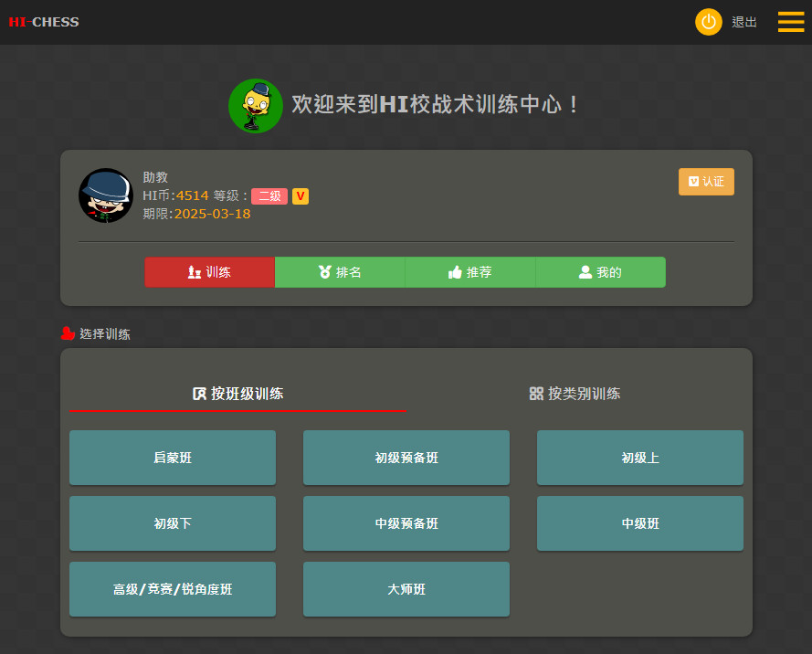Viewport: 812px width, 654px height.
Task: Click the yellow power logout icon
Action: pos(709,22)
